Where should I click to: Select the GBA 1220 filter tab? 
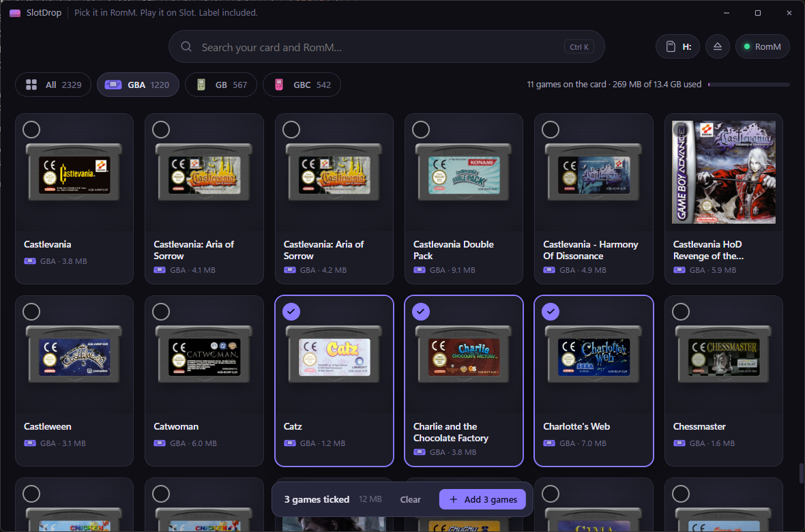point(138,85)
